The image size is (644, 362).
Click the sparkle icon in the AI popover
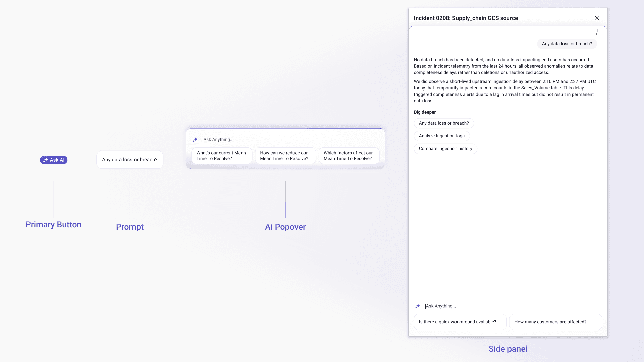[195, 140]
